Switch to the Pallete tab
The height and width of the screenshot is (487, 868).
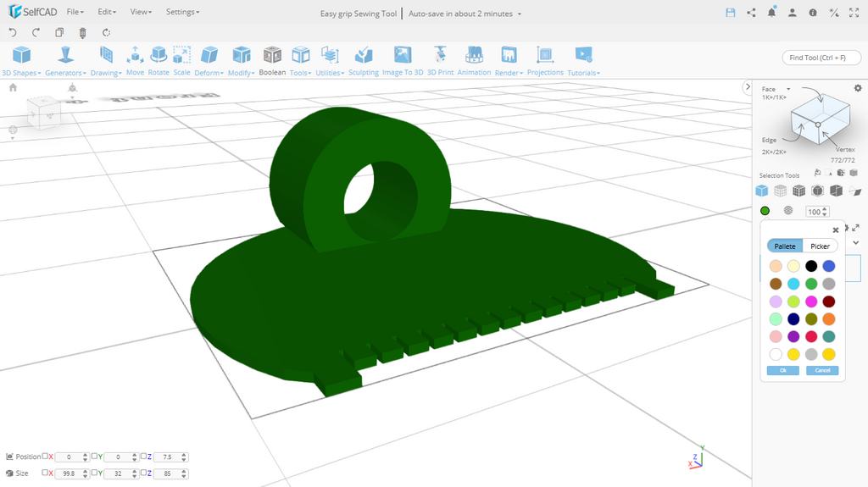point(785,246)
